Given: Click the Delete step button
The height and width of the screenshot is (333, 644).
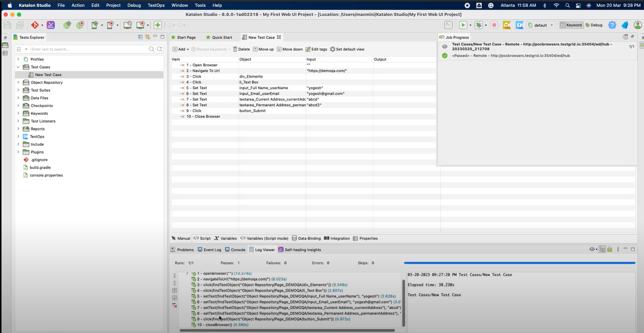Looking at the screenshot, I should pyautogui.click(x=241, y=49).
